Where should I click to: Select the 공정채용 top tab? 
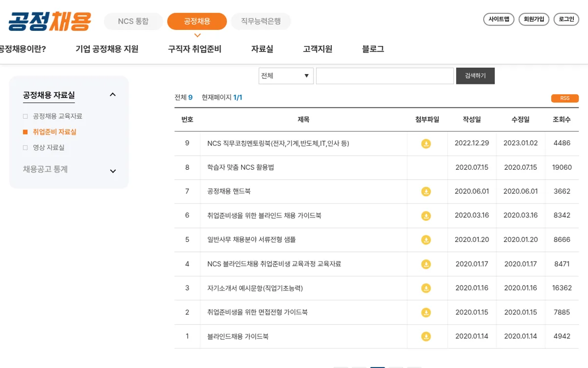[197, 22]
